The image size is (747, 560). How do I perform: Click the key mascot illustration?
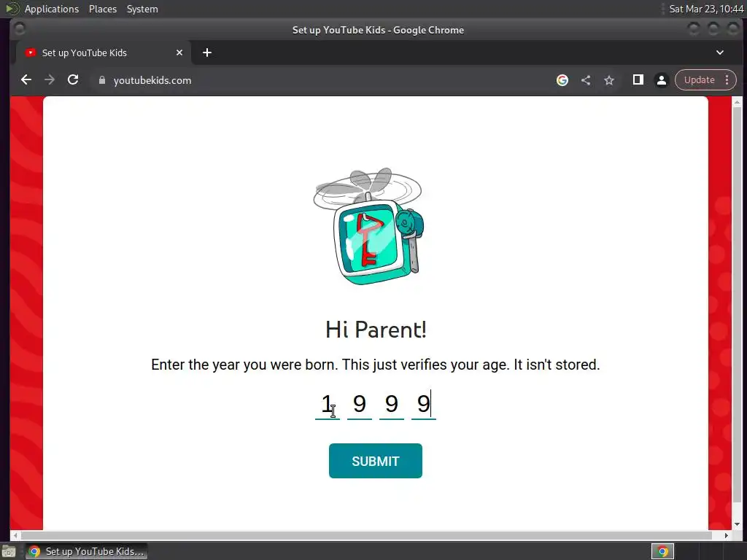[368, 227]
